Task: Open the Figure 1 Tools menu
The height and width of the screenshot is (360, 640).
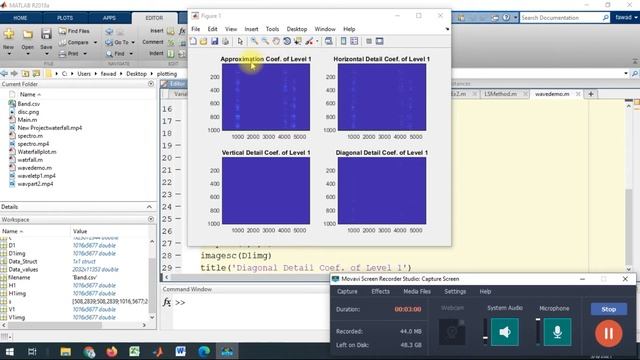Action: pos(272,29)
